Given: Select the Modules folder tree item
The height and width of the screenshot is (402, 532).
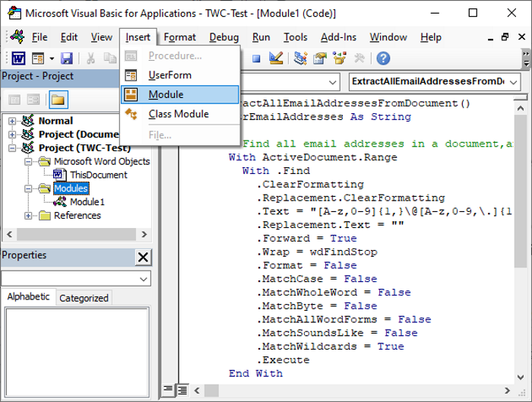Looking at the screenshot, I should point(71,188).
